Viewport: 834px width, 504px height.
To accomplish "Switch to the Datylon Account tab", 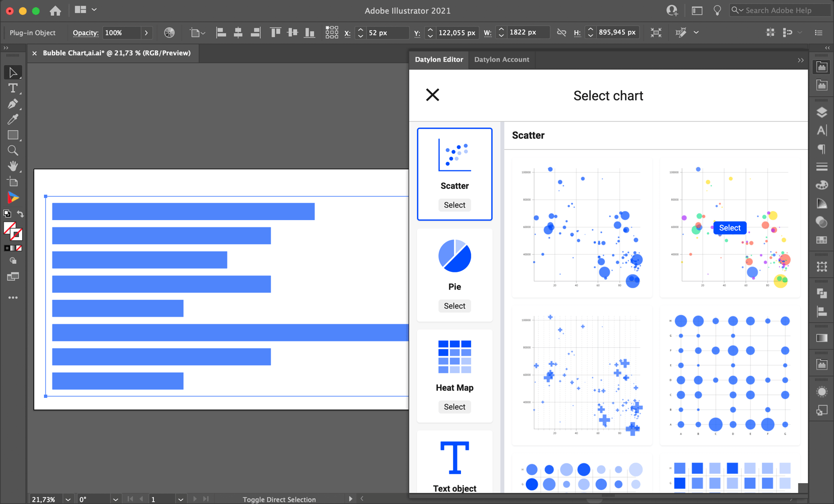I will [501, 60].
